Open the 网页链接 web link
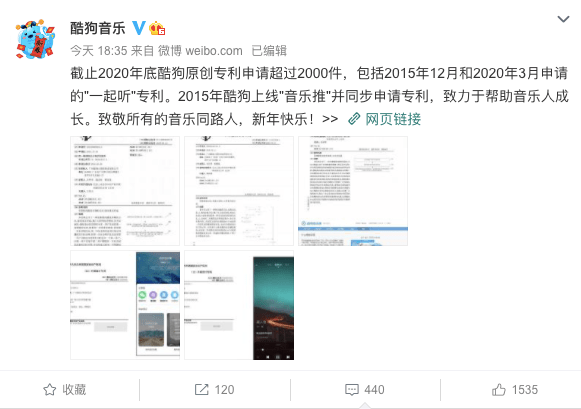The height and width of the screenshot is (409, 581). point(393,119)
